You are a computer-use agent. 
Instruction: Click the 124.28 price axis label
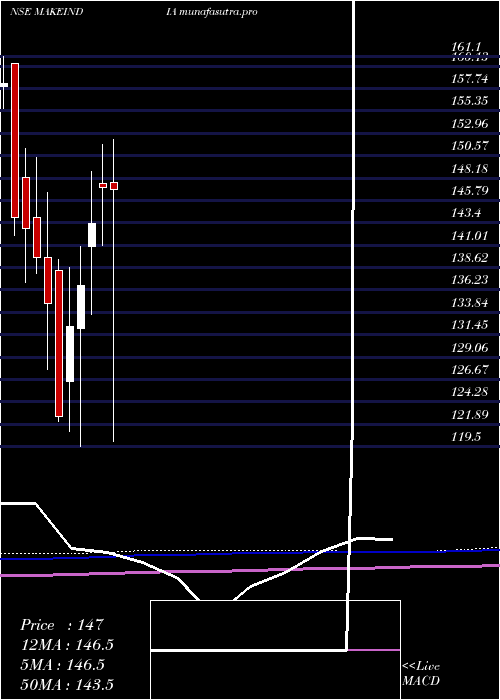pyautogui.click(x=469, y=392)
